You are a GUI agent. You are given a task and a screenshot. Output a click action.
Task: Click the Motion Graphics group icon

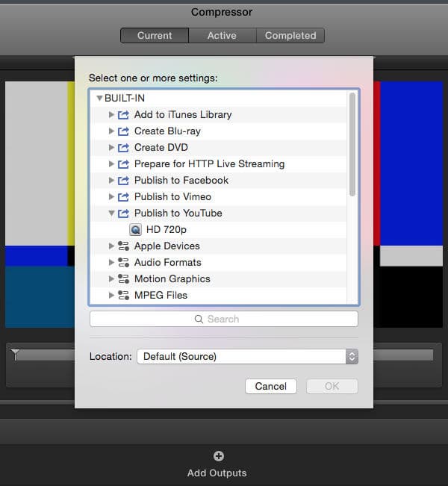pos(123,279)
